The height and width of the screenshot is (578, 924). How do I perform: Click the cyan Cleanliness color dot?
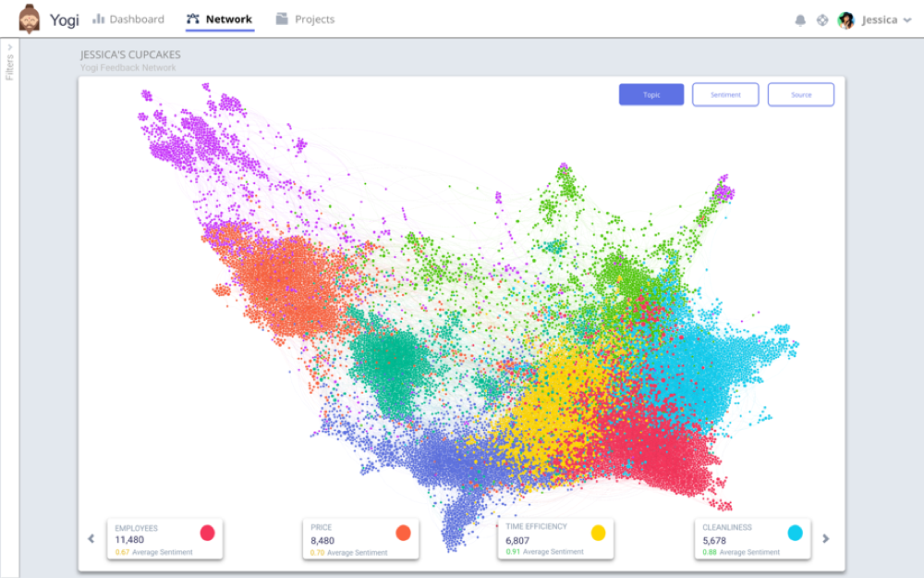coord(795,532)
